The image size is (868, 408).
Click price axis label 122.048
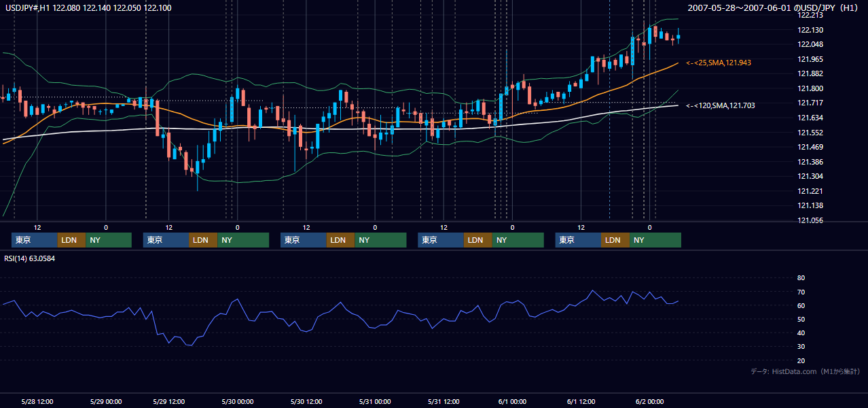click(811, 44)
